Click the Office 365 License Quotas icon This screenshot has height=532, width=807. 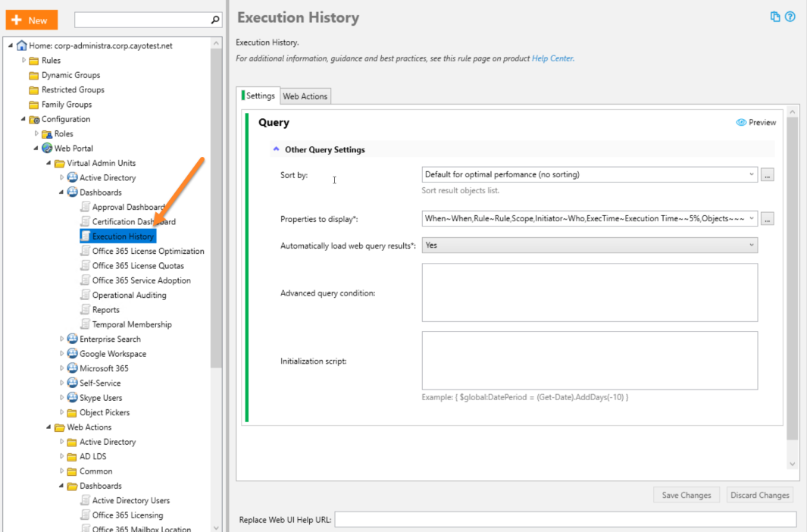85,265
